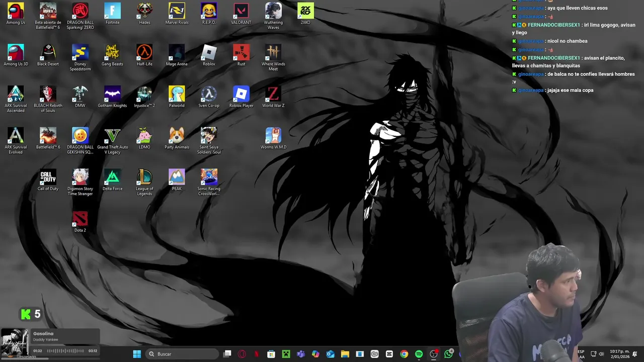Select ARK Survival Evolved icon
The image size is (644, 362).
point(16,141)
